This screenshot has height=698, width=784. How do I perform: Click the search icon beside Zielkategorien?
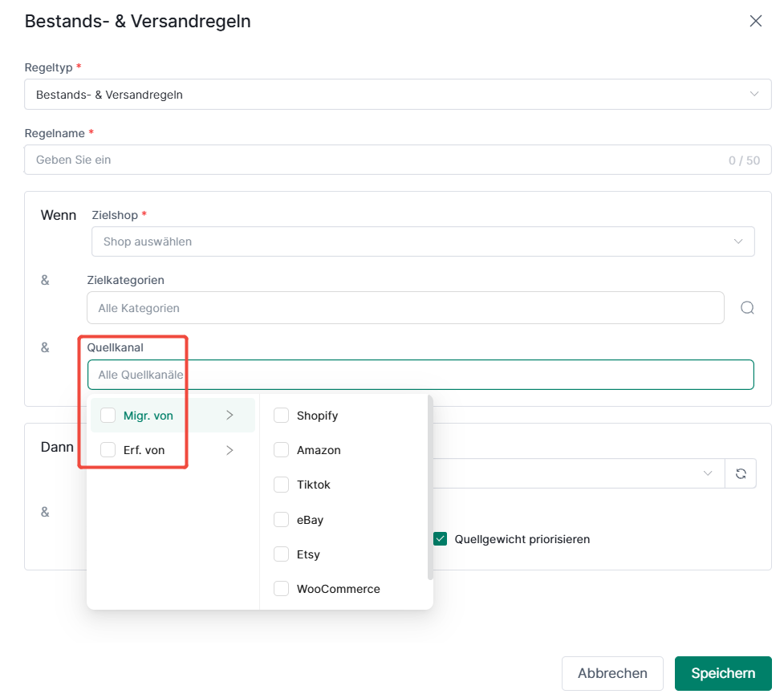(747, 307)
